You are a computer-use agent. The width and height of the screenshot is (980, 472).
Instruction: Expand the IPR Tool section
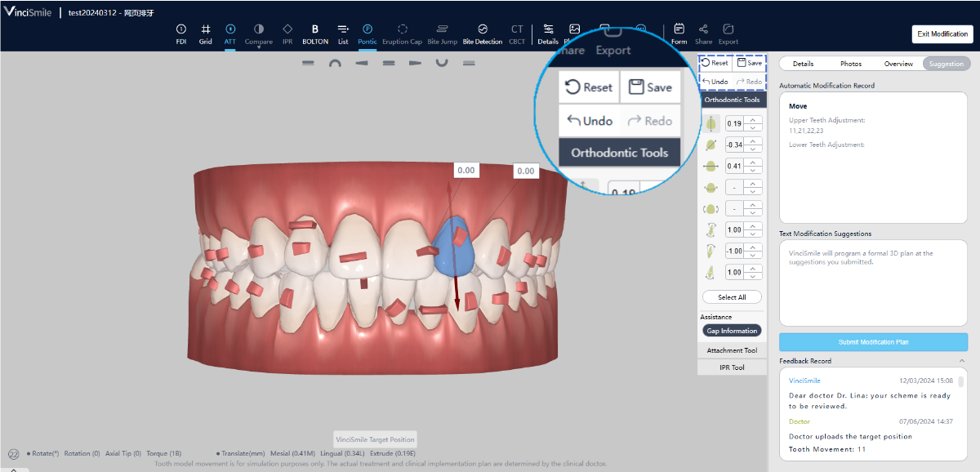click(732, 367)
